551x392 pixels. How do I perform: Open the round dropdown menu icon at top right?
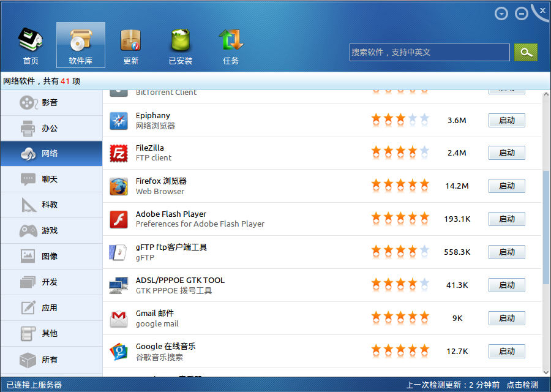(x=501, y=13)
